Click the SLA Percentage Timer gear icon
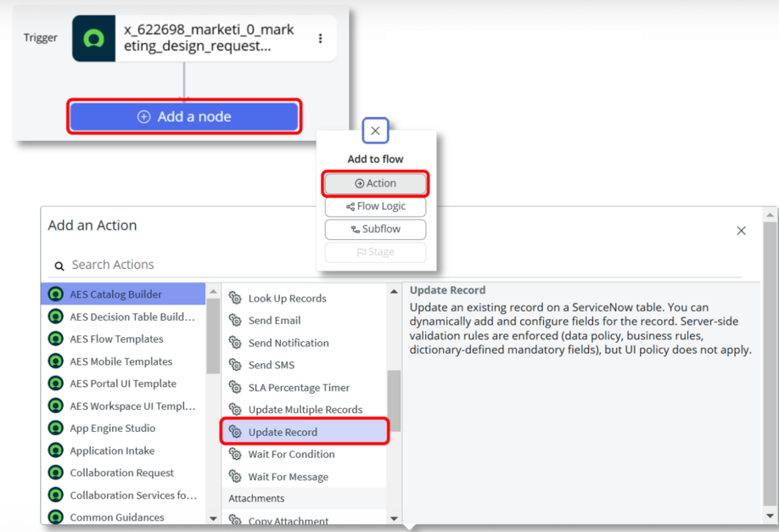Image resolution: width=779 pixels, height=532 pixels. point(235,388)
